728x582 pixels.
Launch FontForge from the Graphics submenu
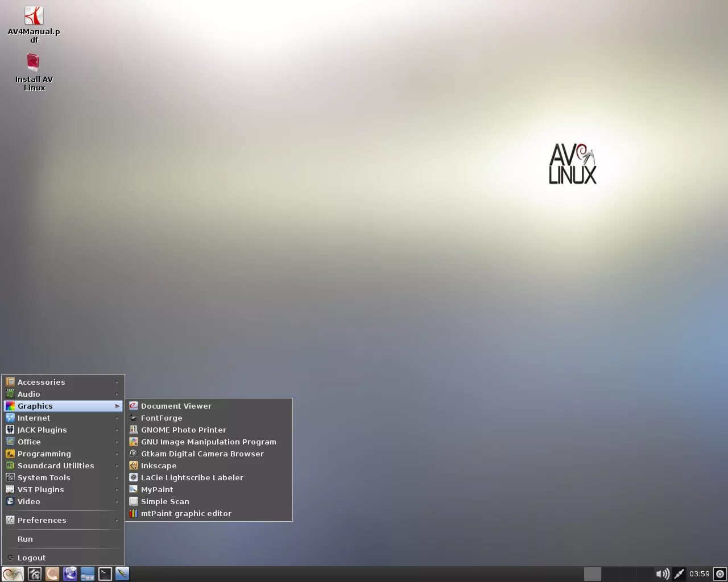pyautogui.click(x=209, y=418)
